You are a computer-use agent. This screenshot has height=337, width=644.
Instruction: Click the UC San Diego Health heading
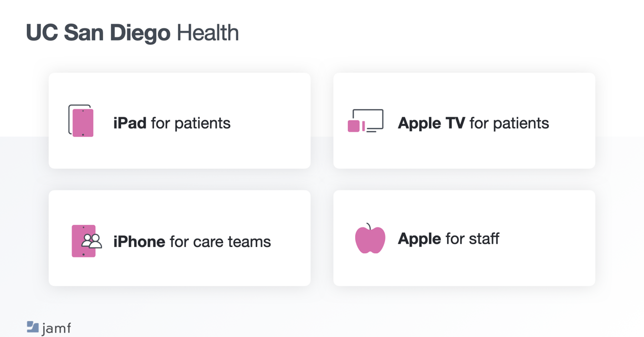132,33
